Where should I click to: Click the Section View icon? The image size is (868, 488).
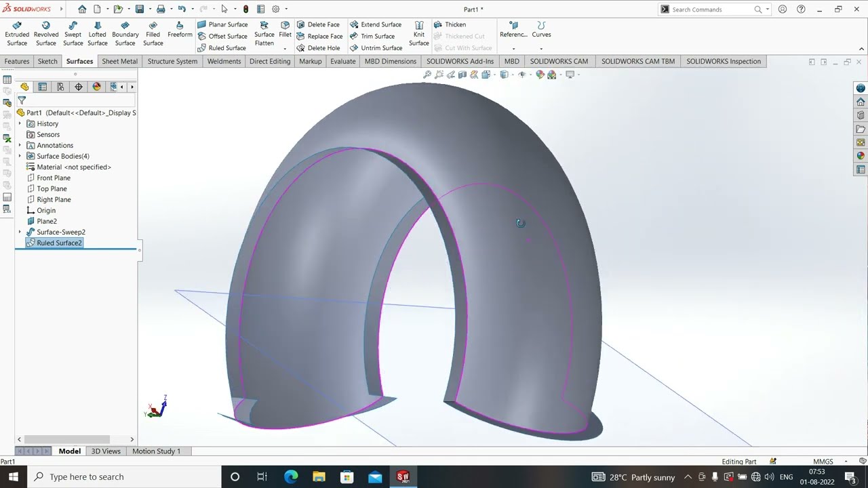tap(462, 75)
